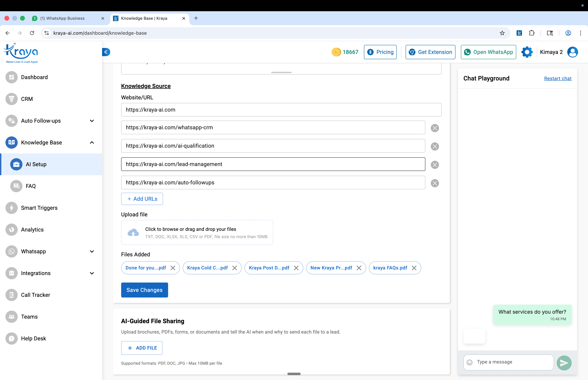Bookmark this page with the star icon
The image size is (588, 380).
(x=502, y=33)
